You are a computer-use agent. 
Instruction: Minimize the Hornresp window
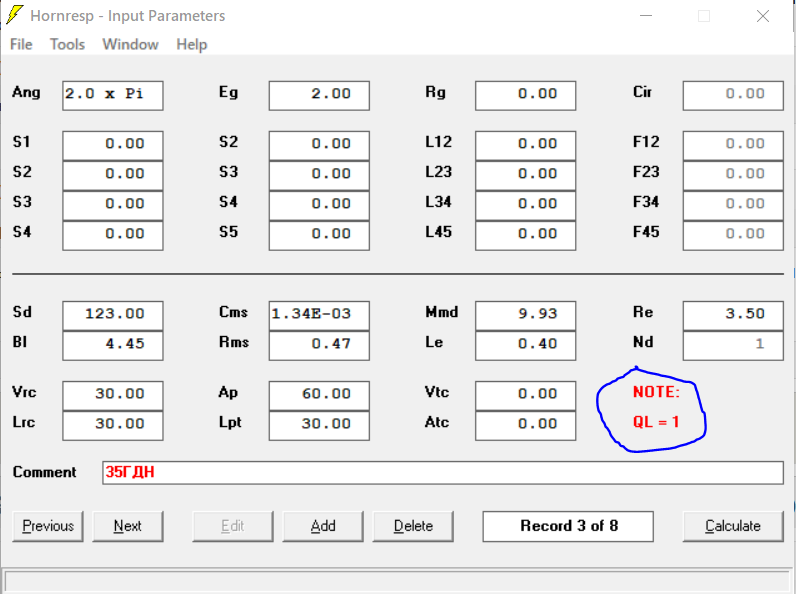pyautogui.click(x=646, y=16)
